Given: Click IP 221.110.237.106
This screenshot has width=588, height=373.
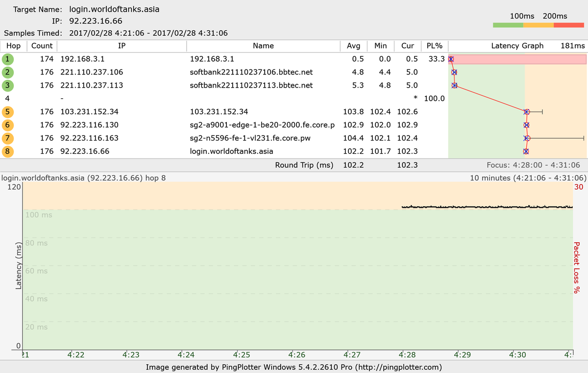Looking at the screenshot, I should click(x=92, y=72).
